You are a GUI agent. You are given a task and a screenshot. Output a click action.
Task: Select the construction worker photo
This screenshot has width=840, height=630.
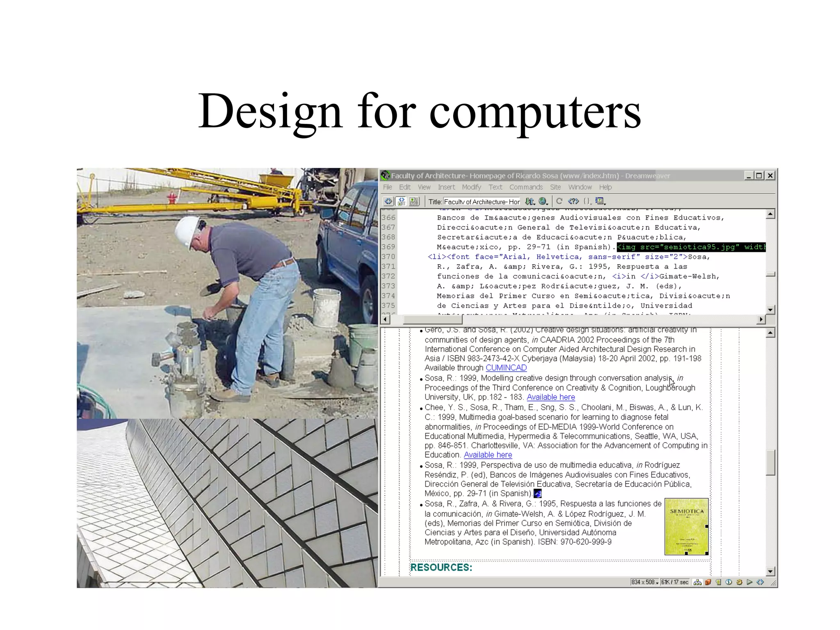[x=227, y=293]
